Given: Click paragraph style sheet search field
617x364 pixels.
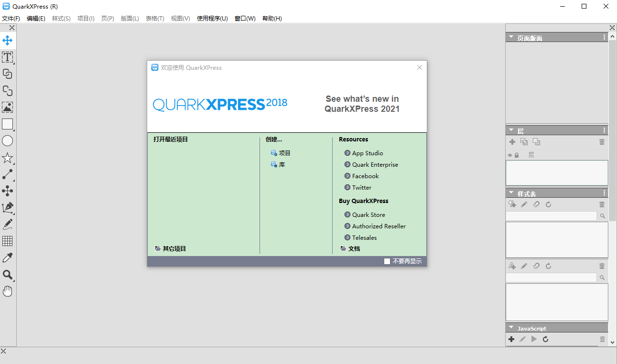Looking at the screenshot, I should [551, 216].
